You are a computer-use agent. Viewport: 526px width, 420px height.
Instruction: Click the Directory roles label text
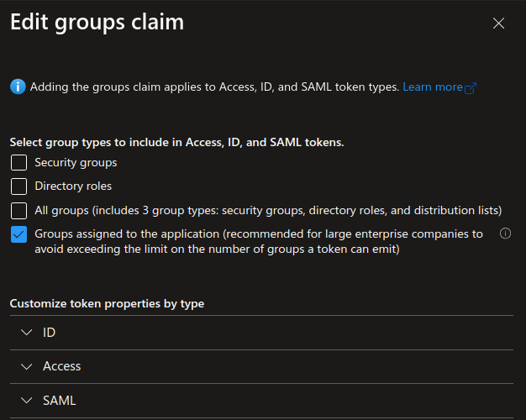click(73, 186)
